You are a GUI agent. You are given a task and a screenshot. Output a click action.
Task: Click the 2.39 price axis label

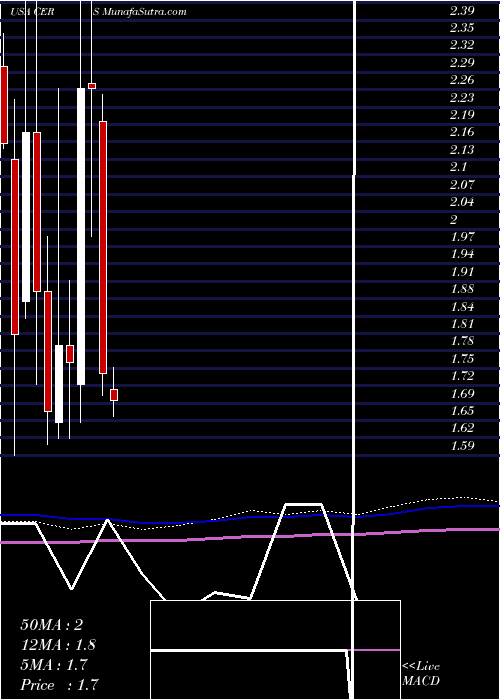tap(462, 11)
